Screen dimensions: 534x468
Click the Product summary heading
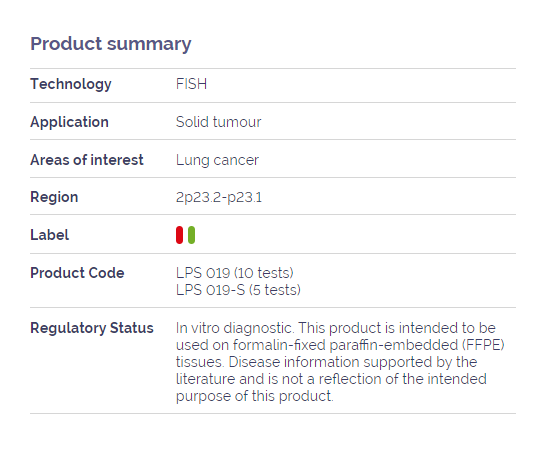[x=111, y=44]
